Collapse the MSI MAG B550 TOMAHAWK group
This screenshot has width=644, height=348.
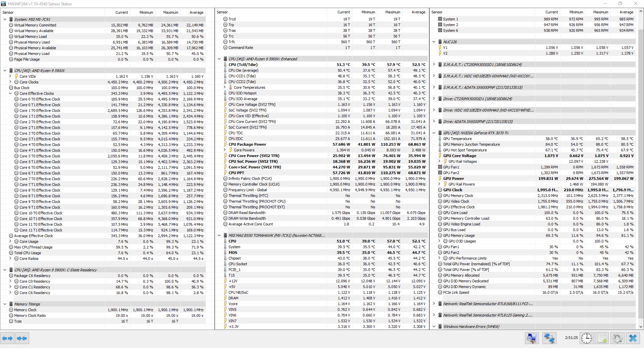219,235
